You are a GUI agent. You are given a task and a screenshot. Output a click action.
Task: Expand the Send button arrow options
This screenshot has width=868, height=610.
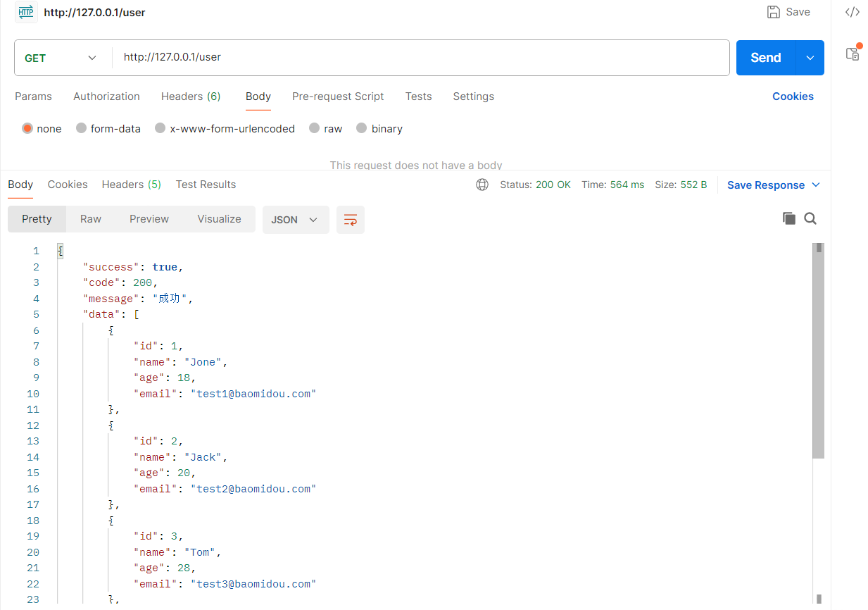pos(810,58)
